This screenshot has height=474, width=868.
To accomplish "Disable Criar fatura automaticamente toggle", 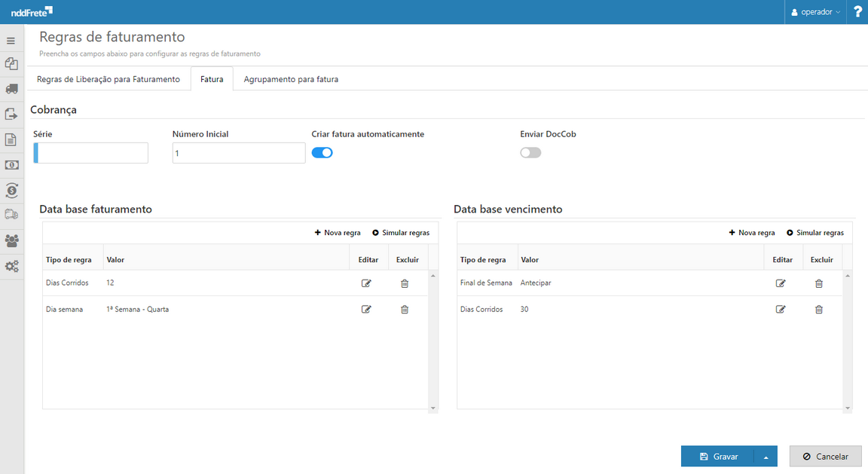I will pos(322,153).
